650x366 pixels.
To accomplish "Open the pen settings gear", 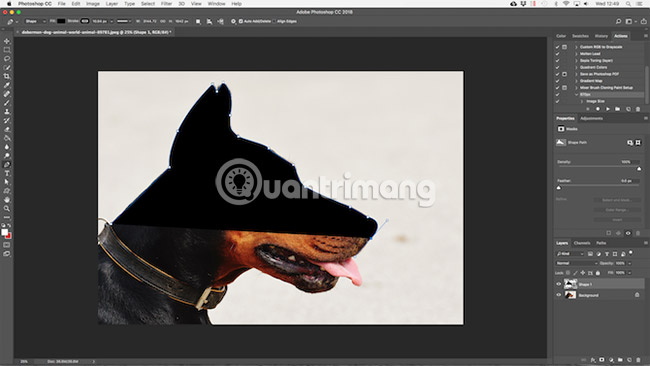I will tap(233, 21).
